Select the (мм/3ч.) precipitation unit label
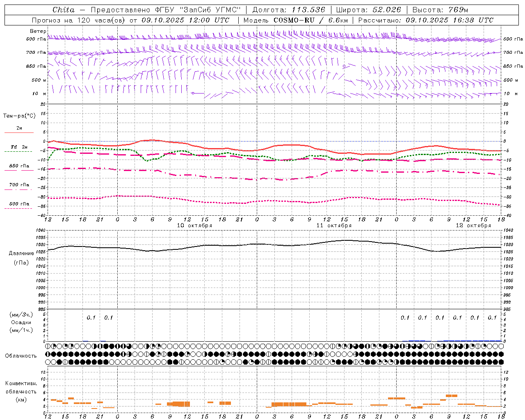 click(x=21, y=315)
